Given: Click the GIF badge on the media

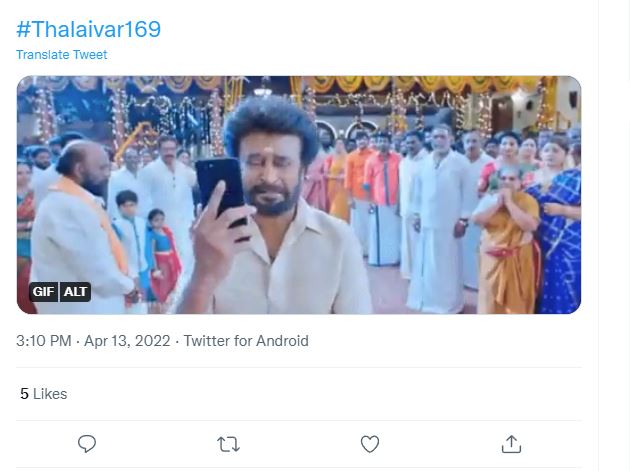Looking at the screenshot, I should pos(43,292).
